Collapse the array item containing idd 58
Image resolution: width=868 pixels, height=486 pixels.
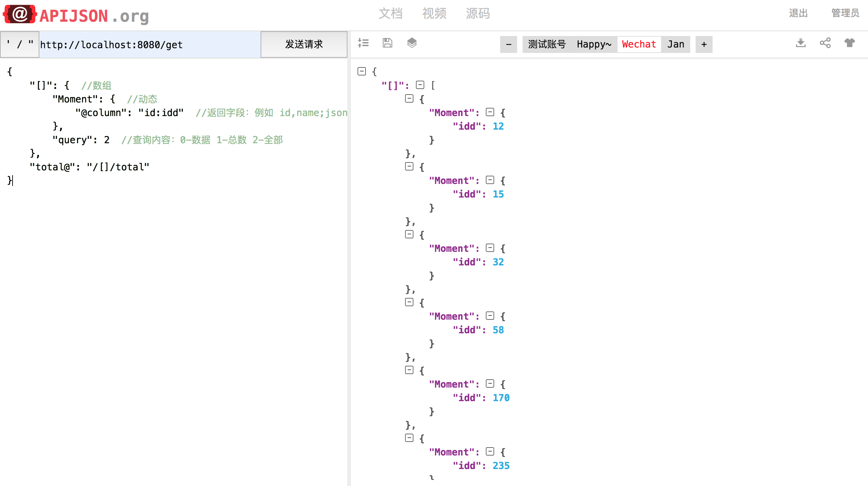(x=409, y=302)
